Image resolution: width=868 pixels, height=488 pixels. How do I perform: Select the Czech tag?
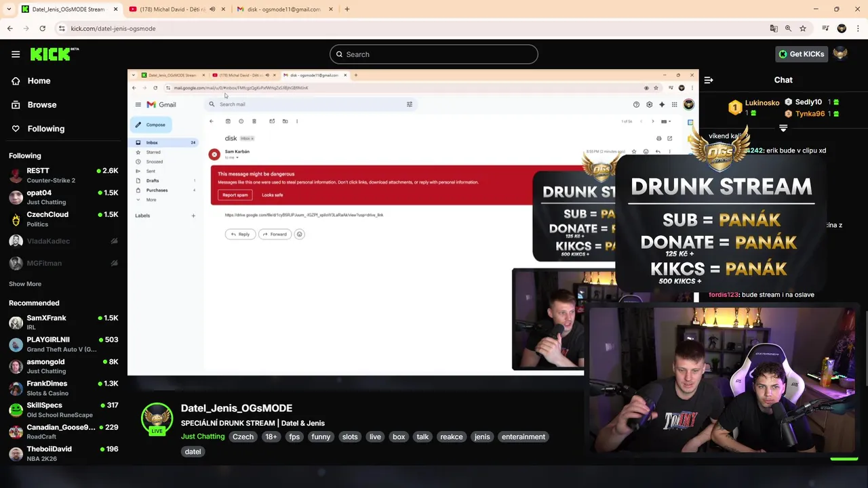(x=243, y=436)
